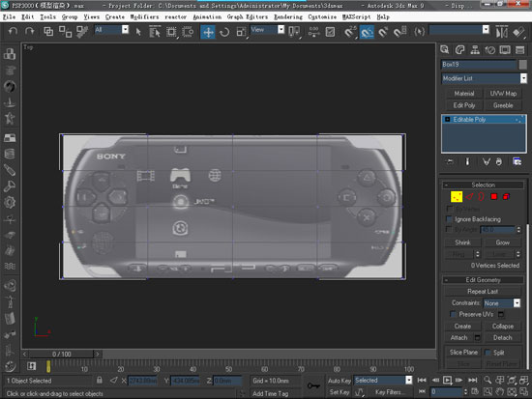532x399 pixels.
Task: Click Pin Stack icon below modifier stack
Action: pos(450,161)
